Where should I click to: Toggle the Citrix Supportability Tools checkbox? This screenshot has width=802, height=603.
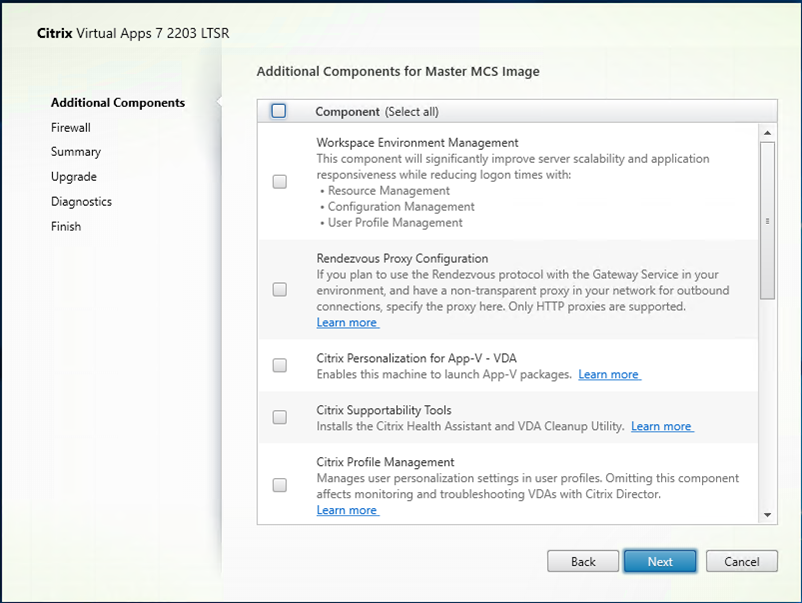pyautogui.click(x=280, y=417)
